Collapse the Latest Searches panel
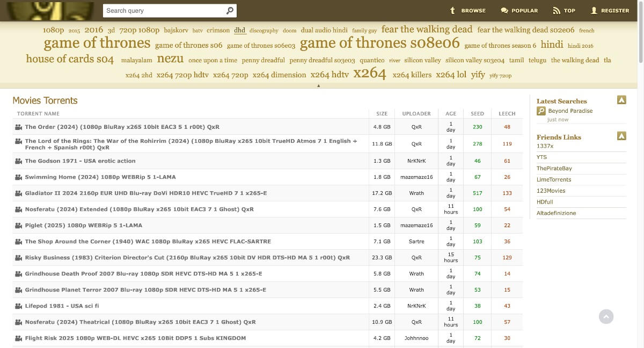Viewport: 644px width, 348px height. coord(621,99)
